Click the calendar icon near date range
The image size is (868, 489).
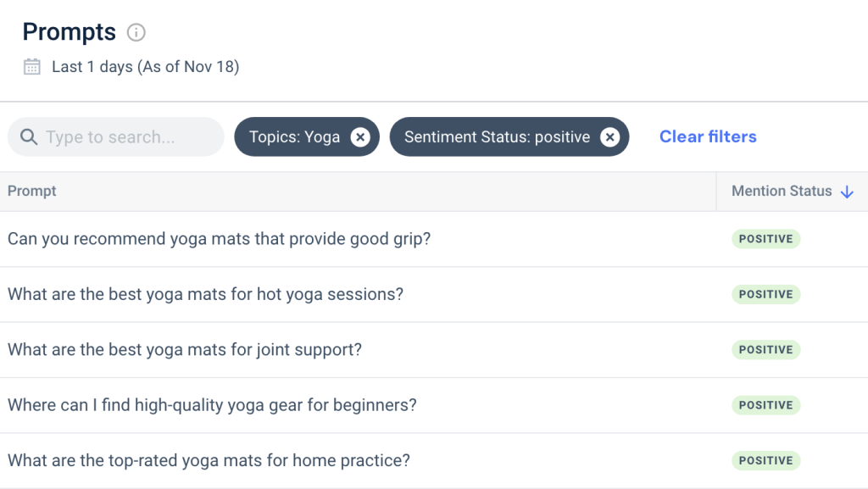click(32, 66)
